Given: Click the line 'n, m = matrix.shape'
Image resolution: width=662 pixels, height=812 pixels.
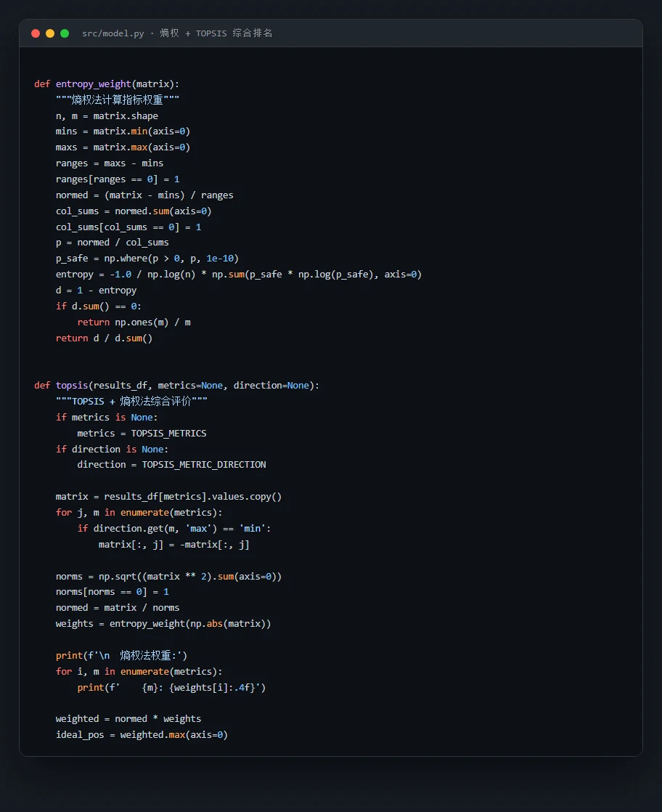Looking at the screenshot, I should pos(107,116).
